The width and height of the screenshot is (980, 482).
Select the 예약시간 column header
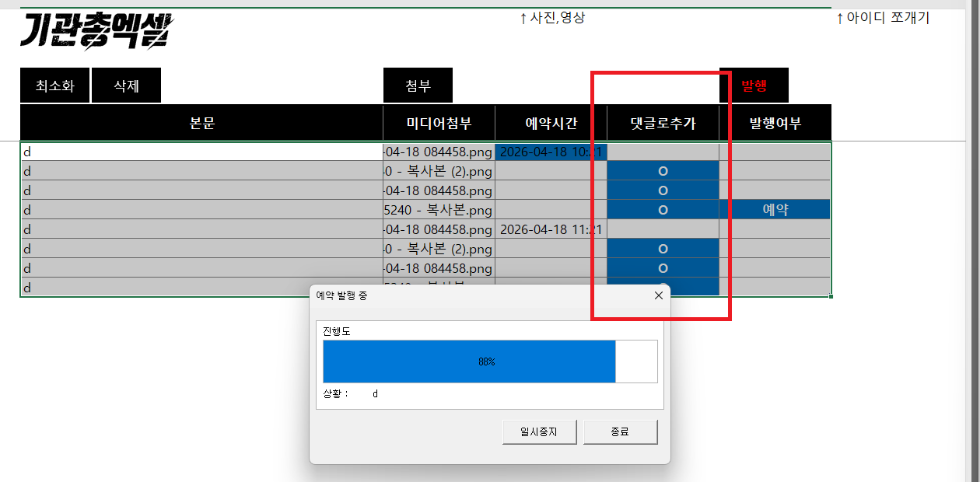(551, 123)
